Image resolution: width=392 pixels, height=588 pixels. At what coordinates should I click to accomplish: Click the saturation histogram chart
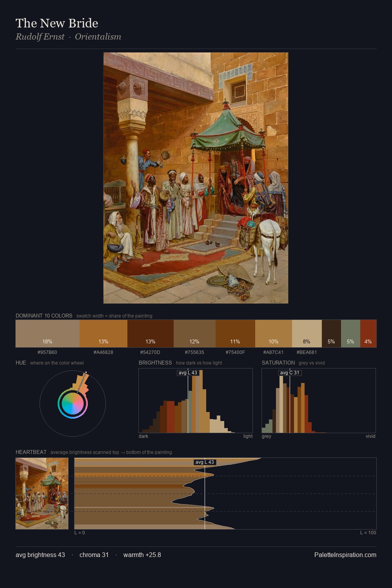tap(319, 401)
